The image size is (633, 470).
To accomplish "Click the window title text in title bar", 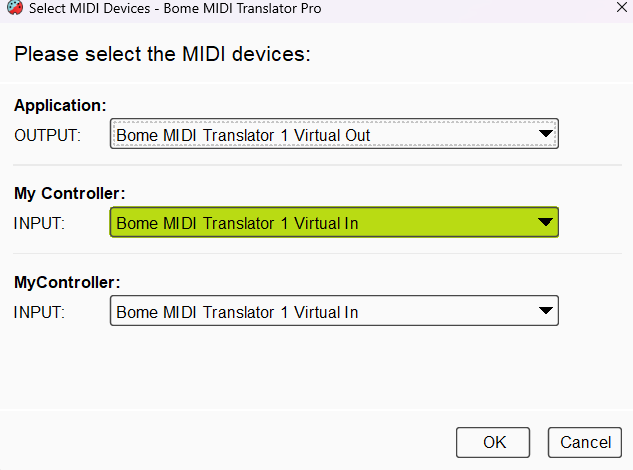I will click(176, 9).
